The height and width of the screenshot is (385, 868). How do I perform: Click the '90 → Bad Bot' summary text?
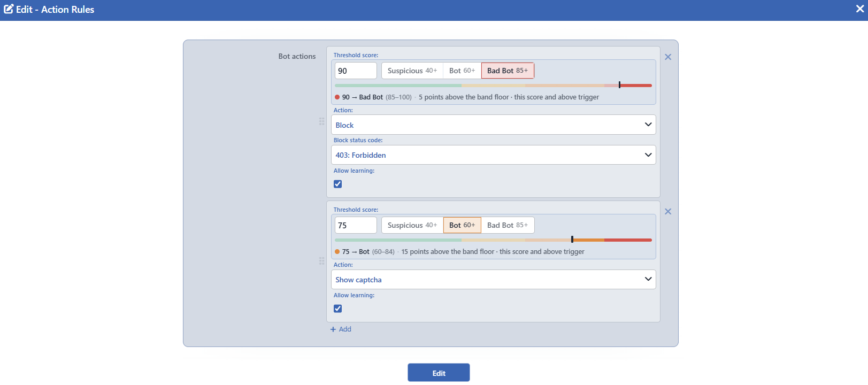[363, 97]
